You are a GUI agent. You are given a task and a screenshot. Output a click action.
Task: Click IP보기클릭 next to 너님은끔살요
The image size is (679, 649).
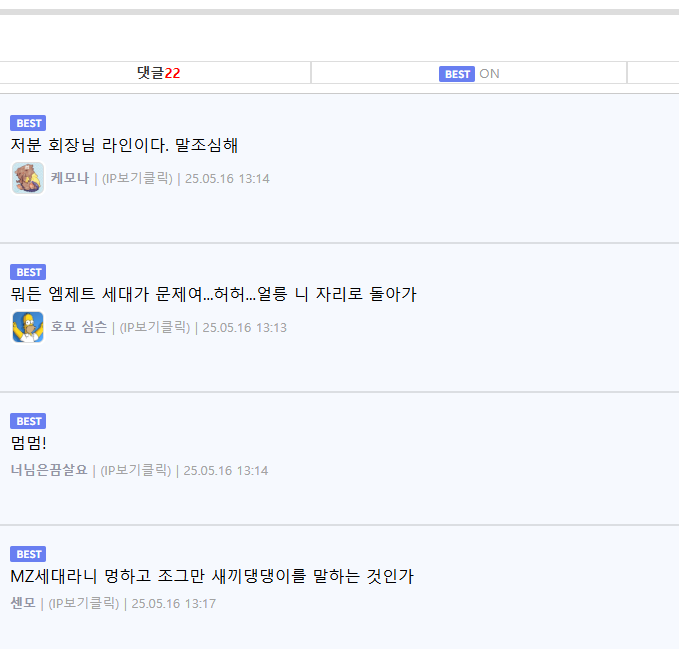[136, 470]
